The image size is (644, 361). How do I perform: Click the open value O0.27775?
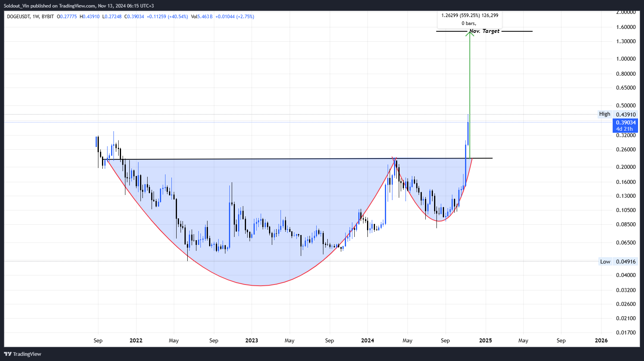pos(67,17)
